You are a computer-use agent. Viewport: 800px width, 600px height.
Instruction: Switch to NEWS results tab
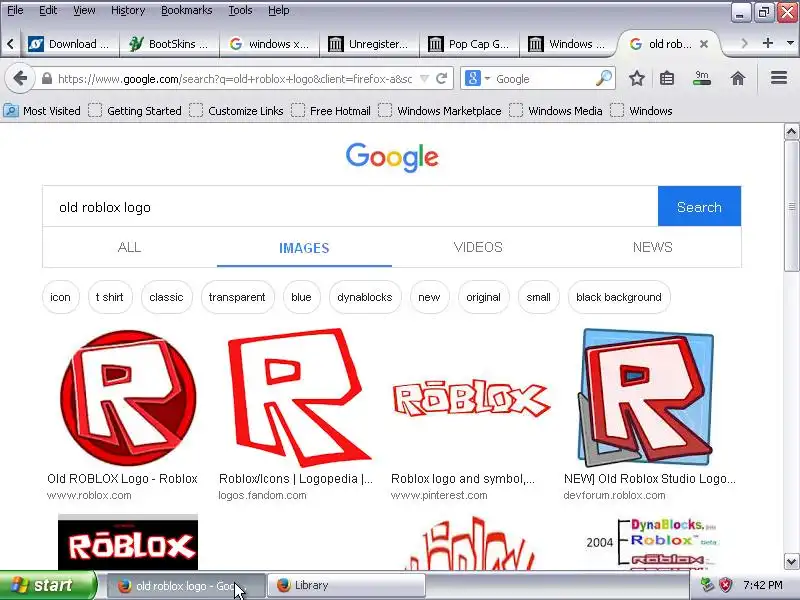click(653, 247)
